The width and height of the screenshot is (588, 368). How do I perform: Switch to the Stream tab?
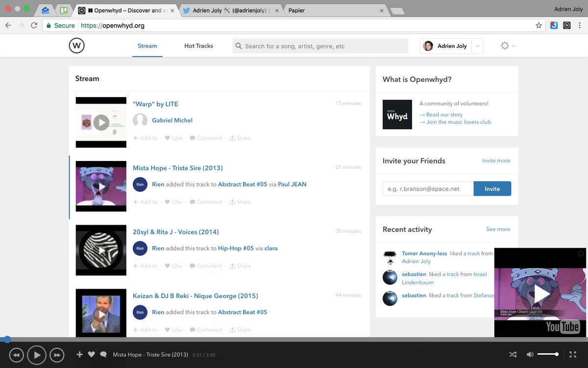click(x=147, y=46)
